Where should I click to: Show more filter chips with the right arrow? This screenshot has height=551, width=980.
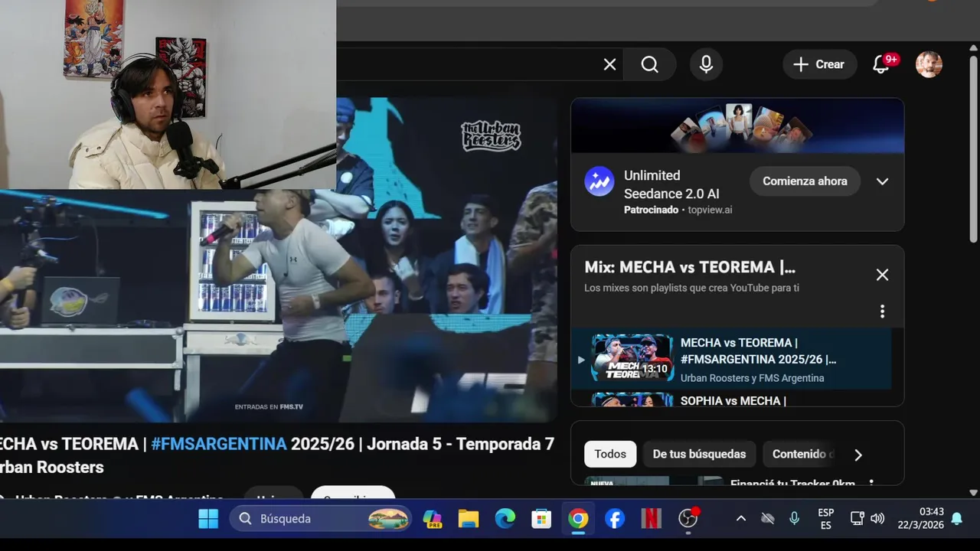click(858, 455)
